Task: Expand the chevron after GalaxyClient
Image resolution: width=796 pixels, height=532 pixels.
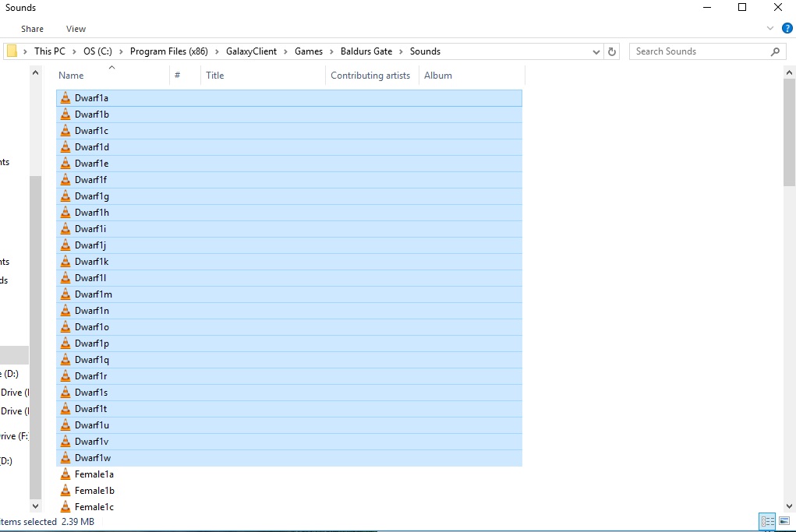Action: pos(285,51)
